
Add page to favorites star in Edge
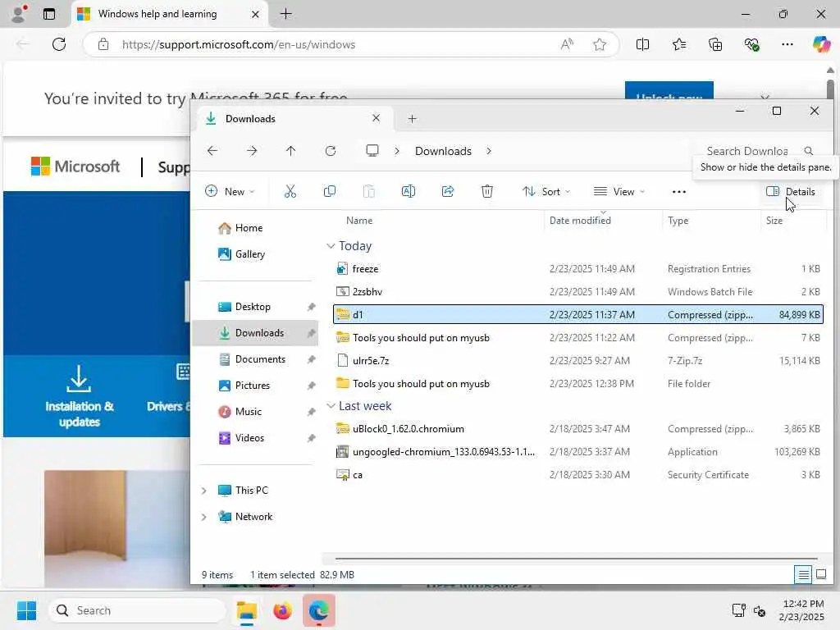600,44
